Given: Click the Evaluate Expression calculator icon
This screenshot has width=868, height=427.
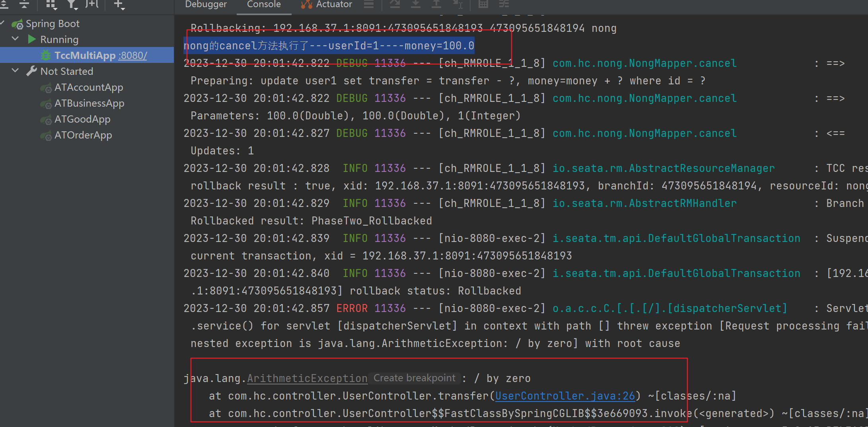Looking at the screenshot, I should [x=483, y=4].
